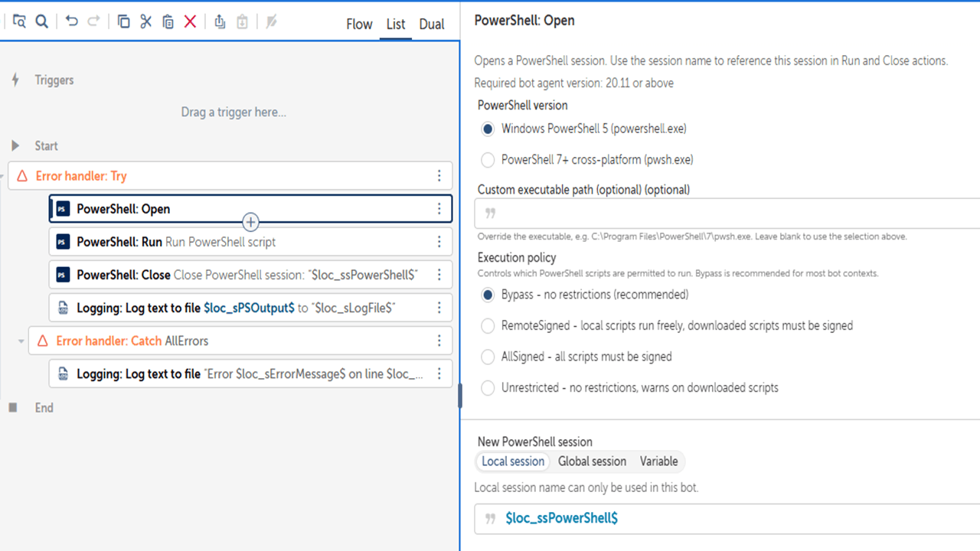Select Bypass - no restrictions execution policy
The height and width of the screenshot is (551, 980).
point(488,295)
